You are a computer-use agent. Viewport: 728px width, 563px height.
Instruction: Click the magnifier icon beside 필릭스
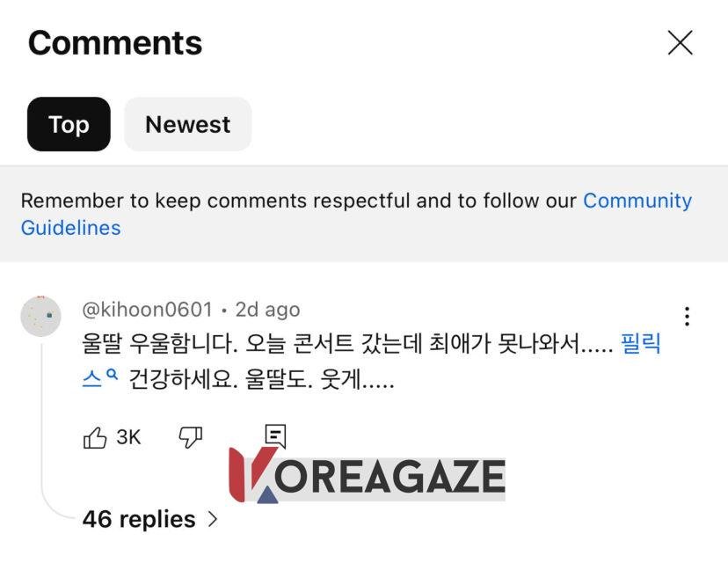click(x=112, y=376)
